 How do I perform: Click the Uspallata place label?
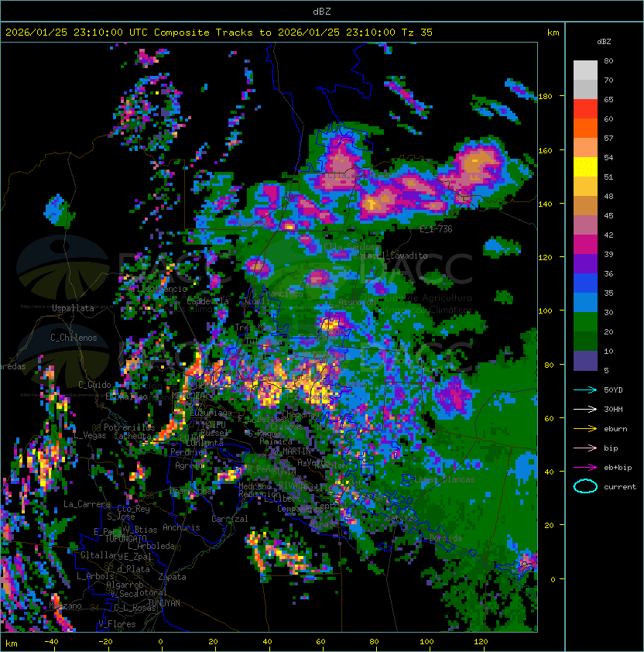[73, 308]
